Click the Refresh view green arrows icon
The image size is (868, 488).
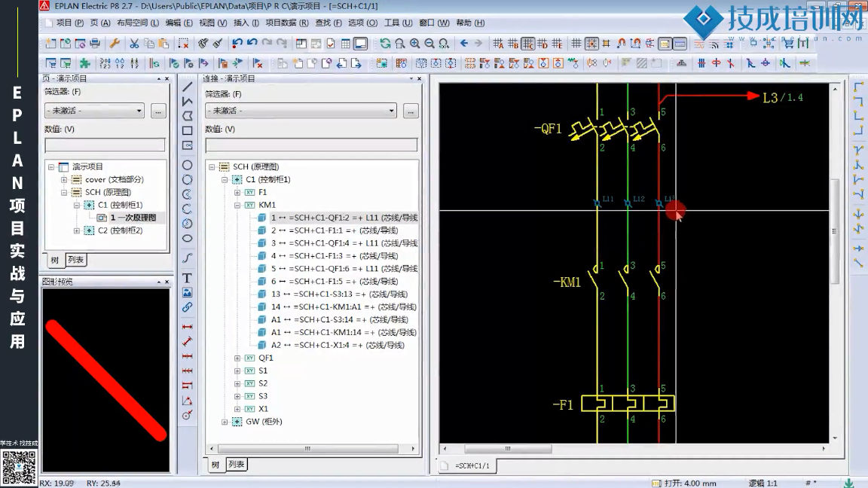pyautogui.click(x=385, y=43)
